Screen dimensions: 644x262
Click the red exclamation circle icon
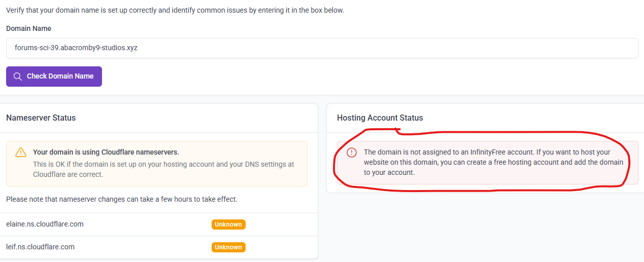tap(352, 153)
